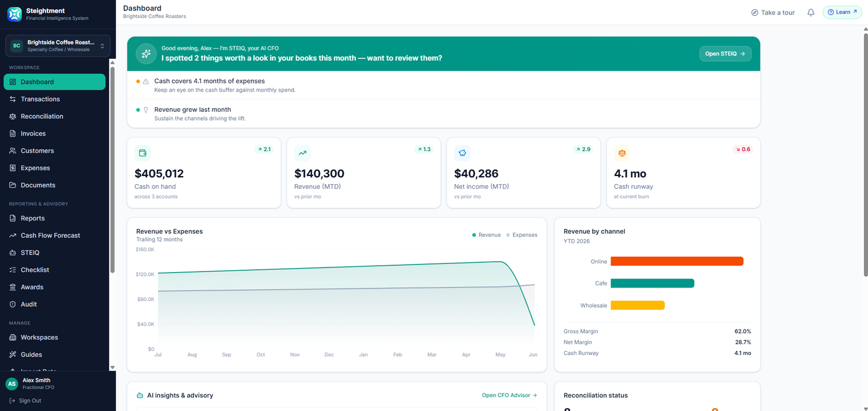Screen dimensions: 868x411
Task: Open the Reports page
Action: (x=54, y=218)
